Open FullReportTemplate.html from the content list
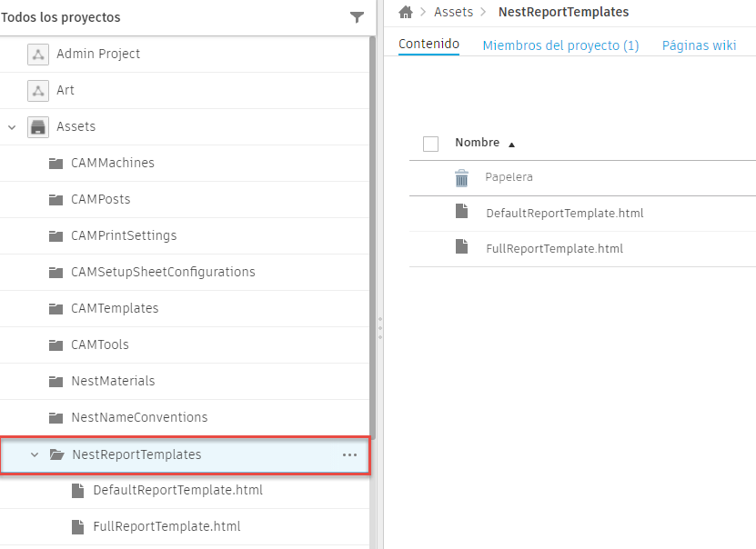The width and height of the screenshot is (756, 549). 554,248
